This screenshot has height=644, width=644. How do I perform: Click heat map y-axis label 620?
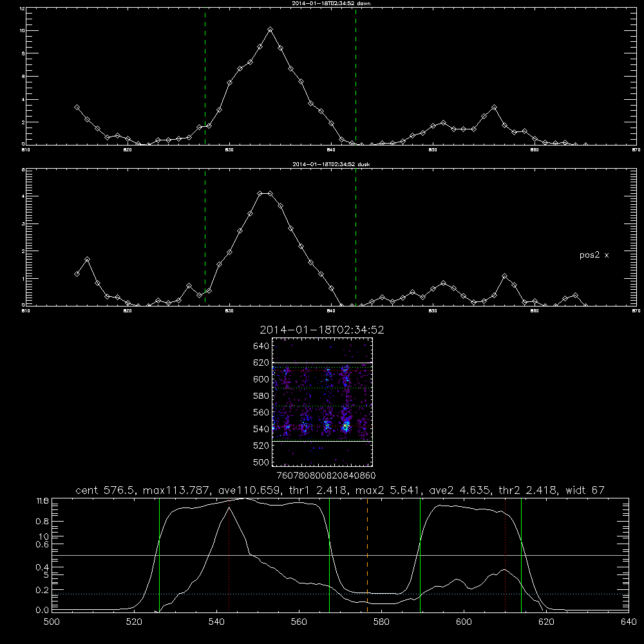pos(261,363)
